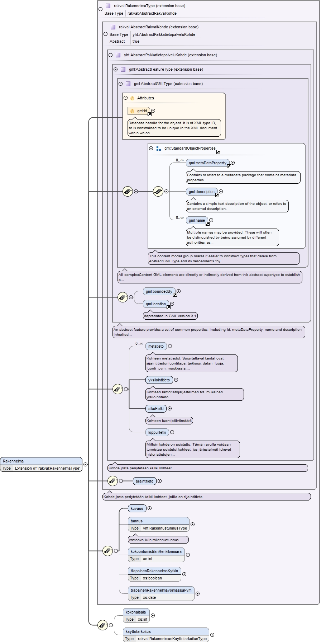
Task: Follow reference arrow on gml:metaDataProperty
Action: click(229, 166)
